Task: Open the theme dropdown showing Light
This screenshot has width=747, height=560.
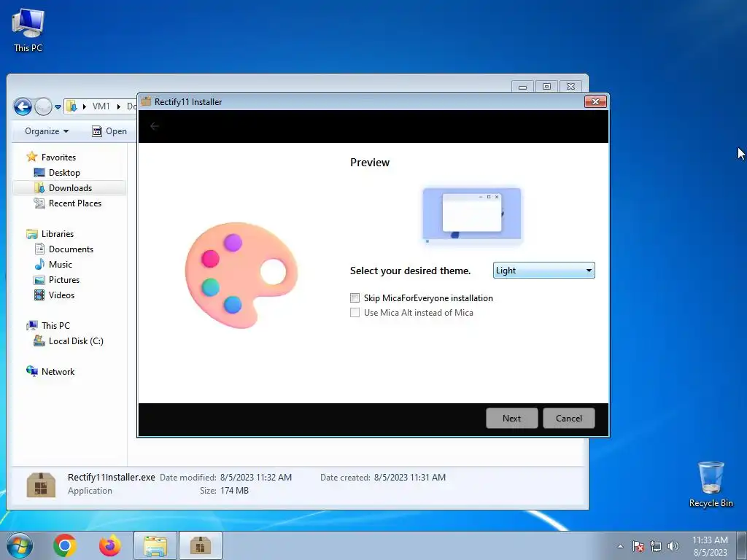Action: pos(543,271)
